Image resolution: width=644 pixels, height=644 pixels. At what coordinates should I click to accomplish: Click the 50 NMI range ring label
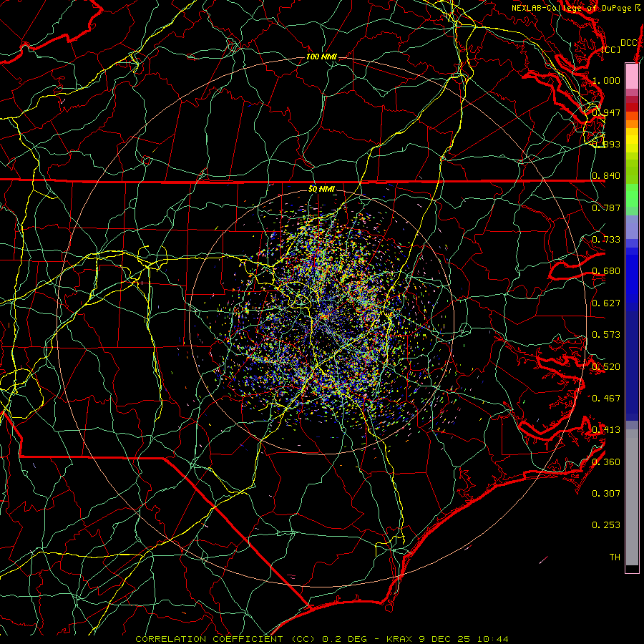[x=321, y=189]
